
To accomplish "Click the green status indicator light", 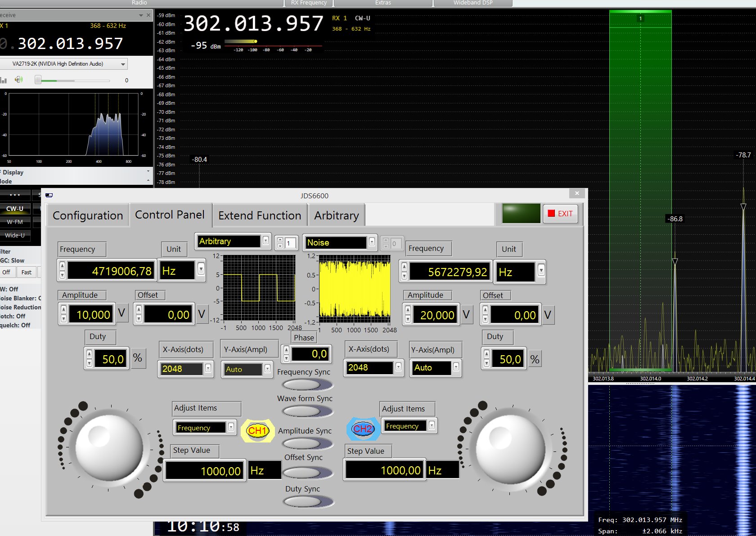I will coord(521,213).
